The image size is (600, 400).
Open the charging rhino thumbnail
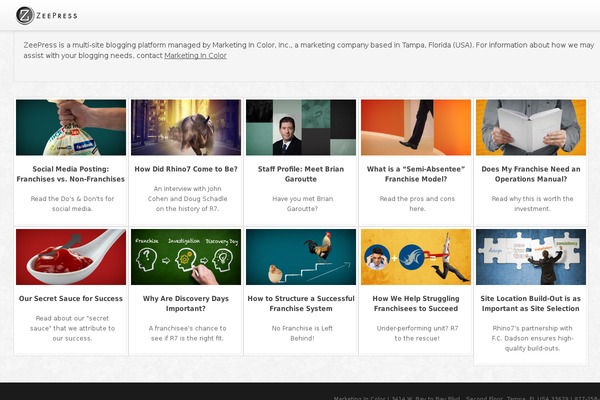point(186,127)
